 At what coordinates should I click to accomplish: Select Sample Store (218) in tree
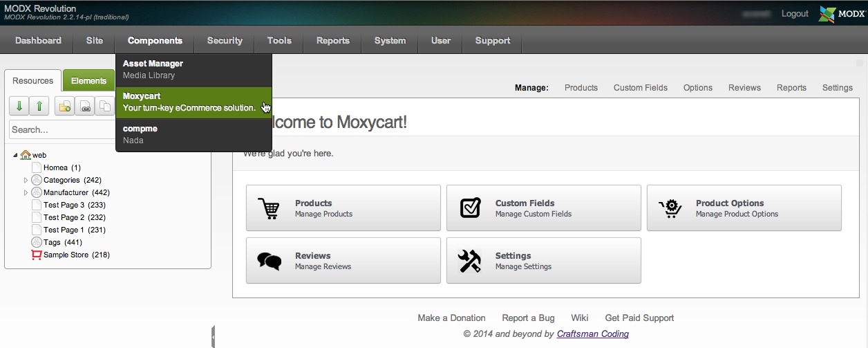pyautogui.click(x=77, y=255)
